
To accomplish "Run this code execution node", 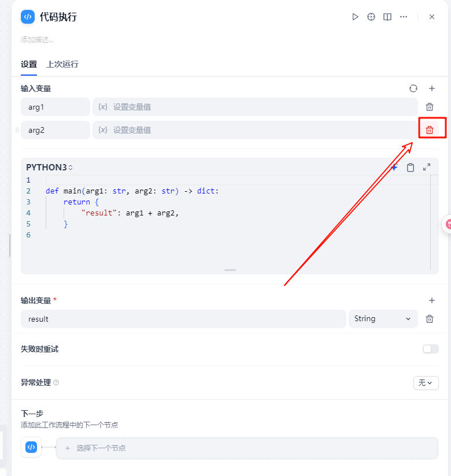I will 355,17.
